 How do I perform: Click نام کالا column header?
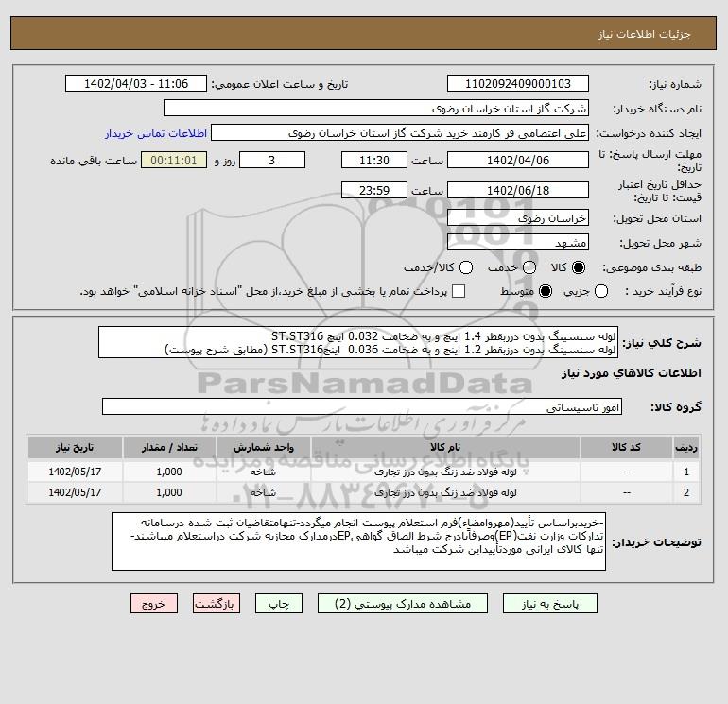coord(444,447)
